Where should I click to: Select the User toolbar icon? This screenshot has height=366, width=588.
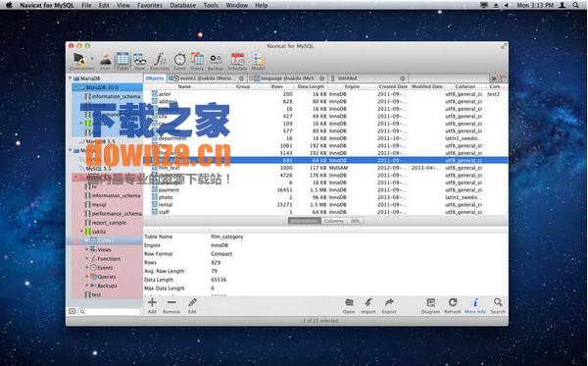pos(106,61)
